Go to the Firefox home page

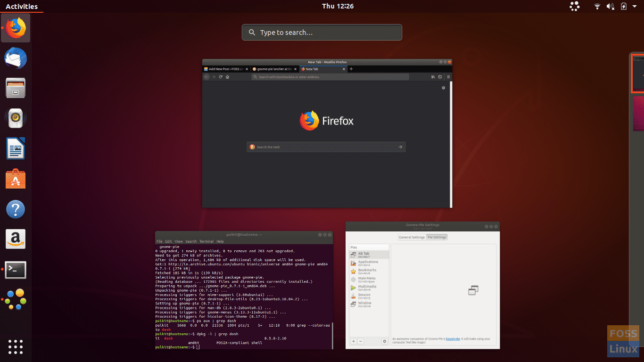(x=228, y=77)
